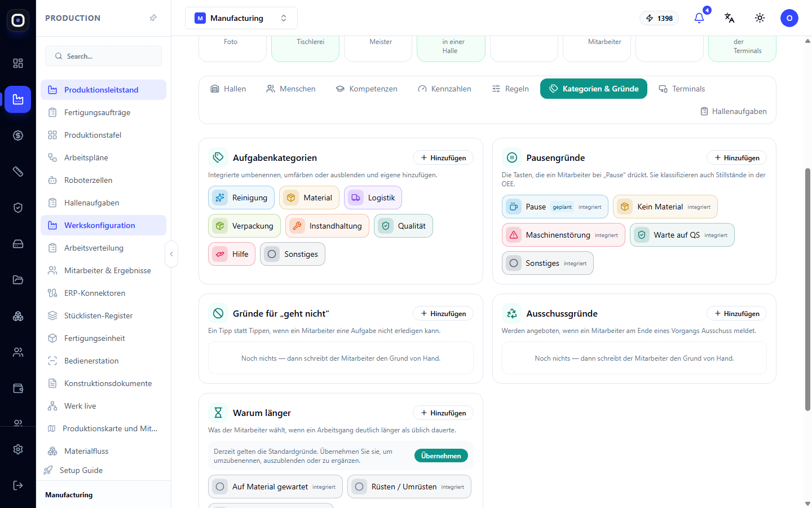Toggle the light theme sun icon
The width and height of the screenshot is (812, 508).
[x=760, y=18]
